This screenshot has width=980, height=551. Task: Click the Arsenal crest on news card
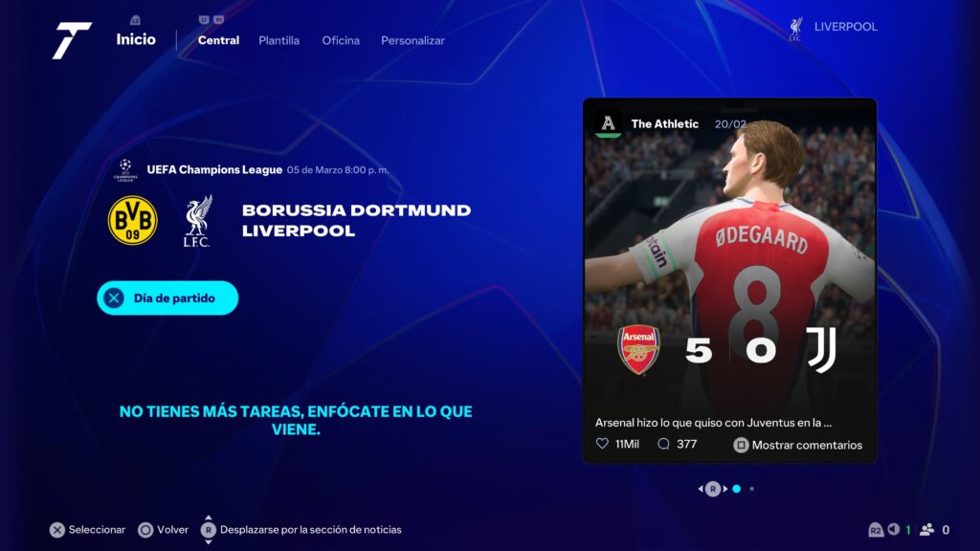coord(638,350)
